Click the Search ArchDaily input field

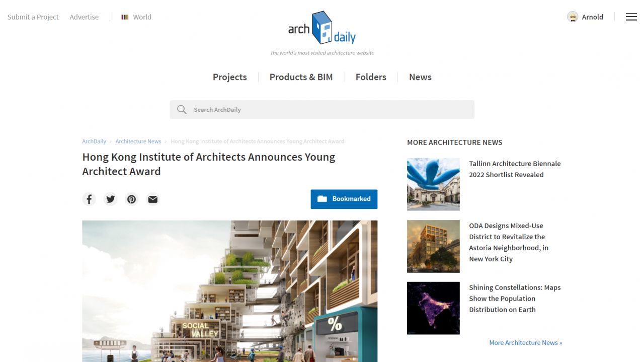coord(322,110)
